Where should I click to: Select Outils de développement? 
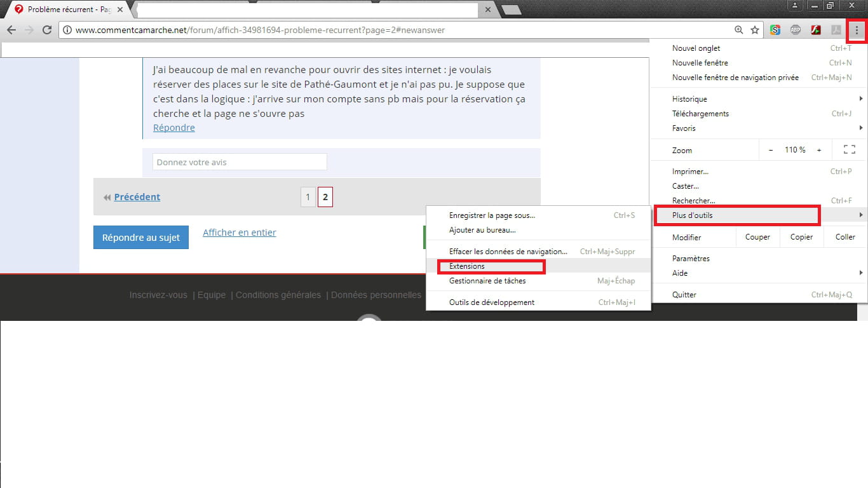[x=539, y=302]
